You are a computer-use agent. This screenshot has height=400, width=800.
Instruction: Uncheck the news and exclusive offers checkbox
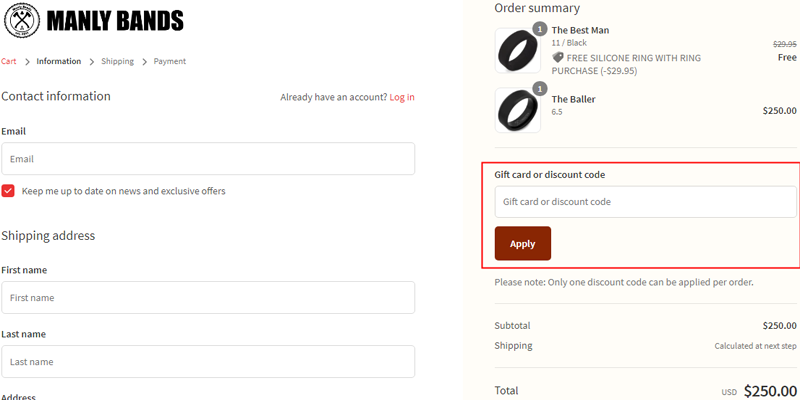pos(8,191)
